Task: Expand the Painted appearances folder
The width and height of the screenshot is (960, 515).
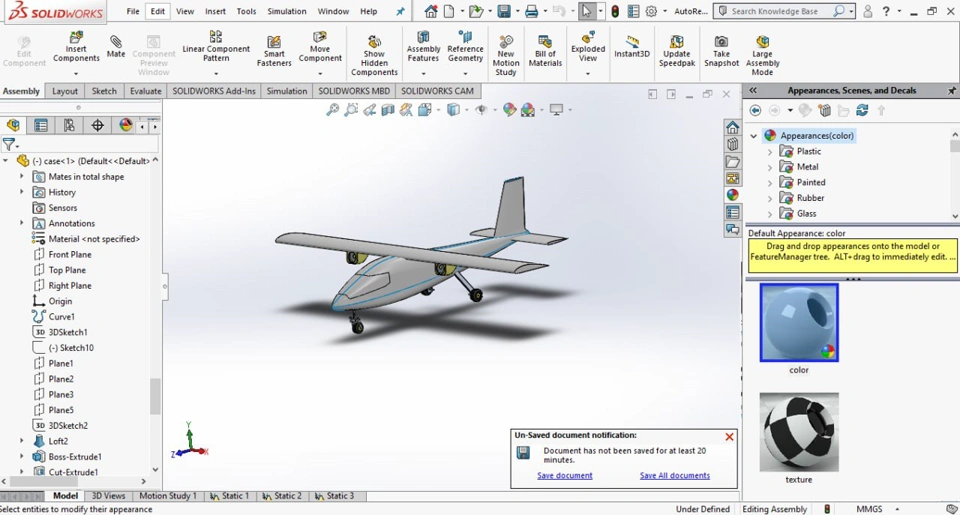Action: 770,182
